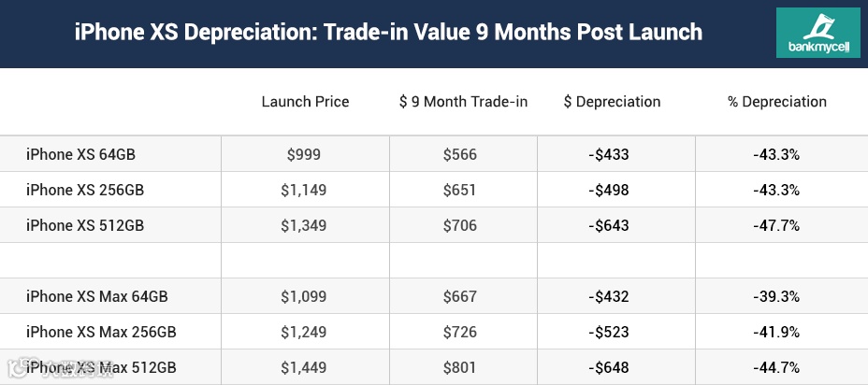Click the $1,449 launch price cell
The height and width of the screenshot is (385, 868).
click(x=303, y=367)
